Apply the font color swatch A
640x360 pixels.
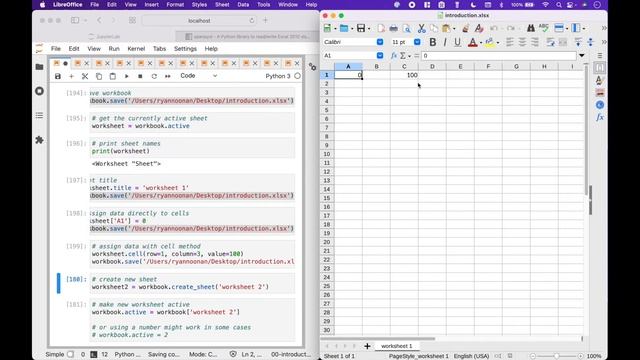pos(473,42)
